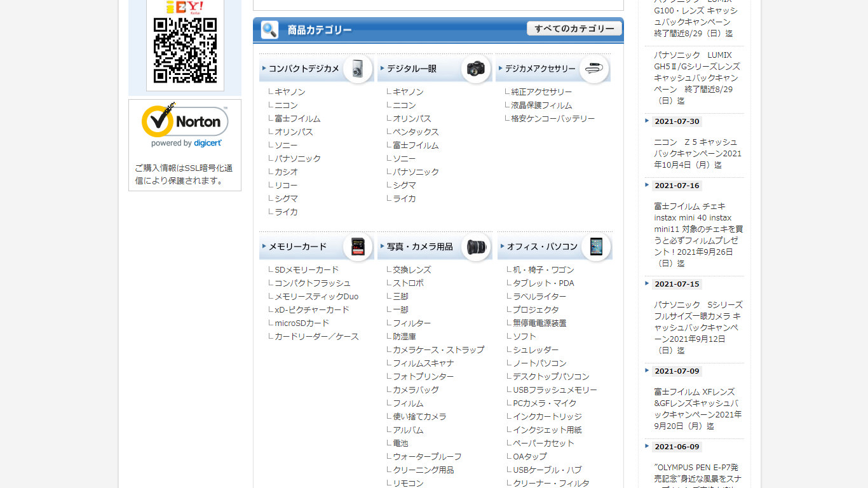The image size is (868, 488).
Task: Click the compact digital camera icon
Action: tap(358, 69)
